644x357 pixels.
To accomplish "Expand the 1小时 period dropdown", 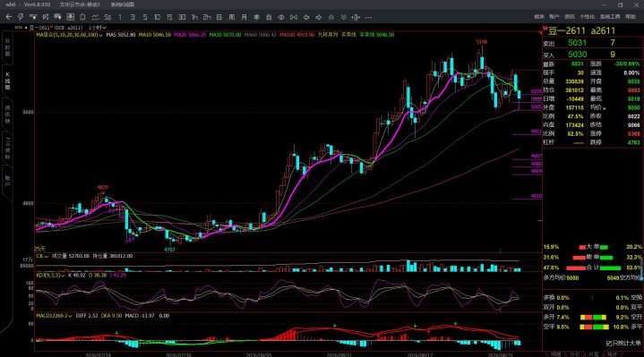I will click(98, 28).
